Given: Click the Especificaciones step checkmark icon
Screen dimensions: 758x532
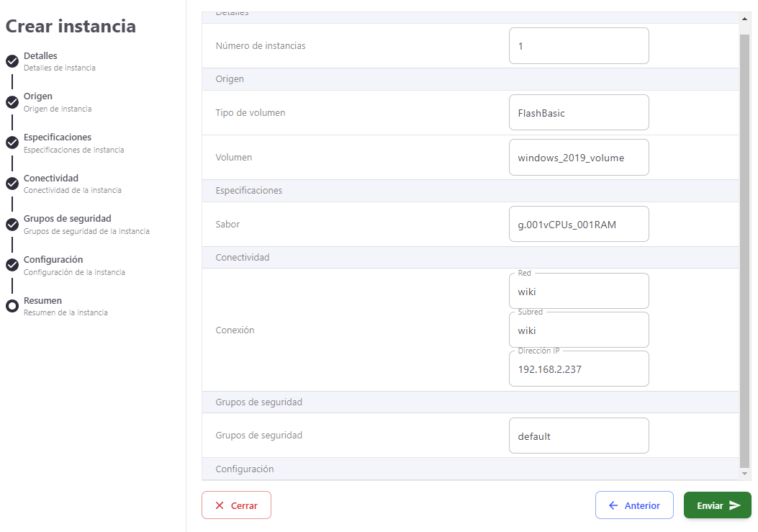Looking at the screenshot, I should (12, 143).
